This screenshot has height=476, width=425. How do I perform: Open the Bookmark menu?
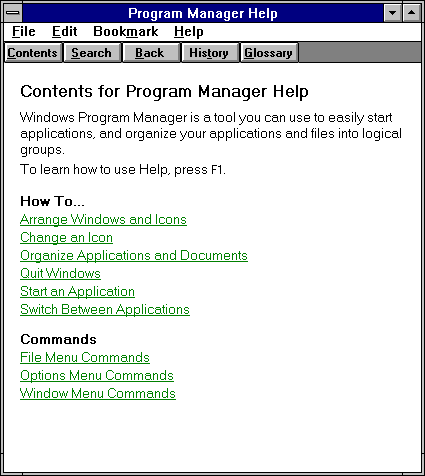[126, 32]
